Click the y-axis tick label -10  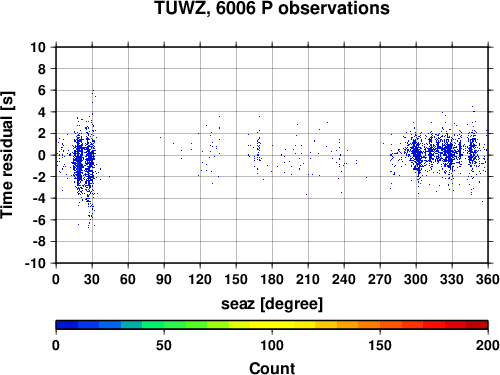coord(35,263)
